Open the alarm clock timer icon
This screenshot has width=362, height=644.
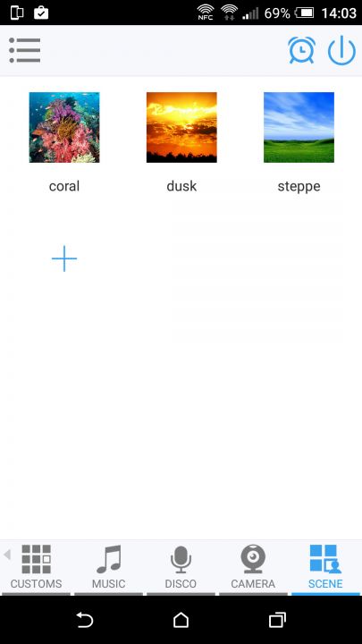click(302, 50)
